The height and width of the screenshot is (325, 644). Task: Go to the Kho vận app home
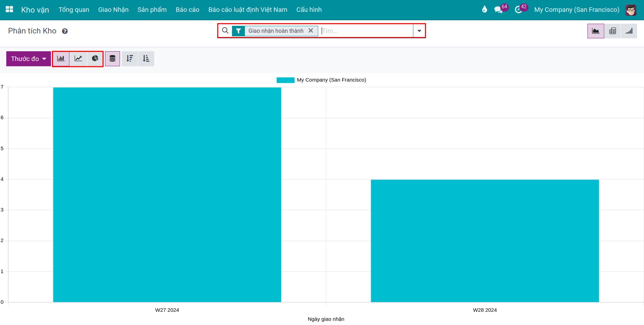pyautogui.click(x=35, y=10)
